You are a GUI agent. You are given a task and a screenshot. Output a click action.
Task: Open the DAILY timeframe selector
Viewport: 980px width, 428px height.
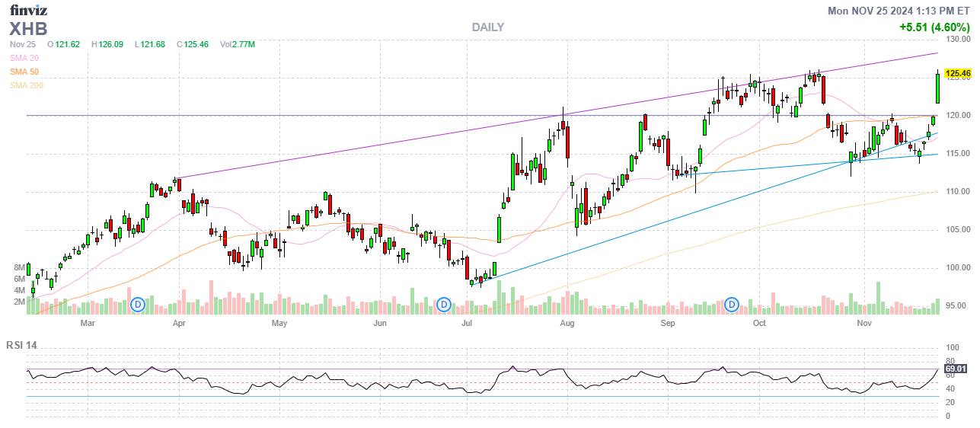click(x=487, y=27)
